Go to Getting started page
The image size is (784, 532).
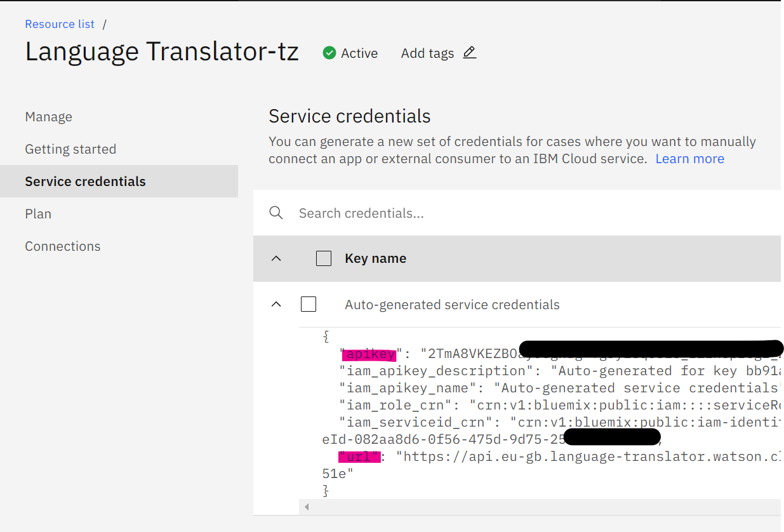(70, 149)
